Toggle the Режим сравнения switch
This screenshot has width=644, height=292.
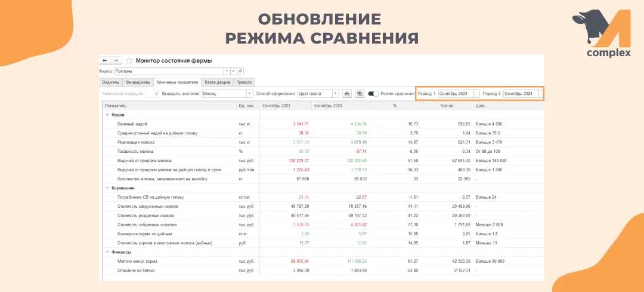[x=373, y=94]
